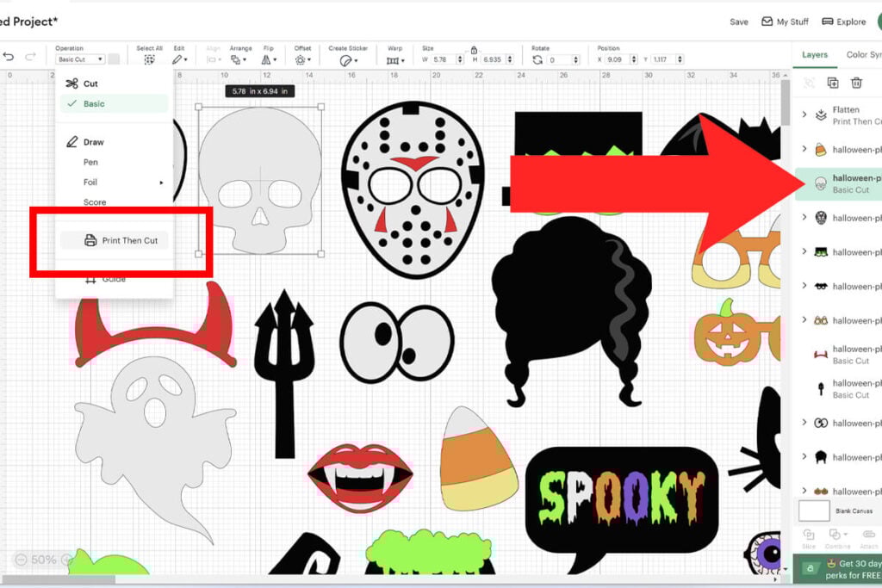Choose Pen under Draw operations

point(90,162)
